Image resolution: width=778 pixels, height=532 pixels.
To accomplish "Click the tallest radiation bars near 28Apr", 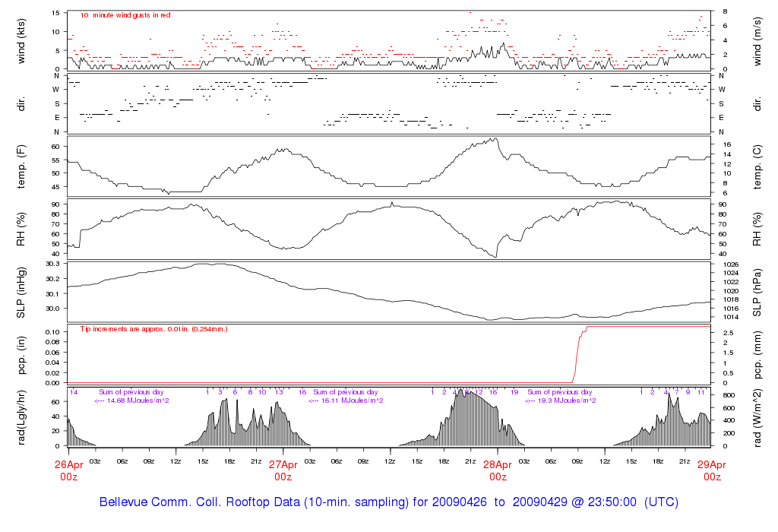I will click(x=461, y=418).
